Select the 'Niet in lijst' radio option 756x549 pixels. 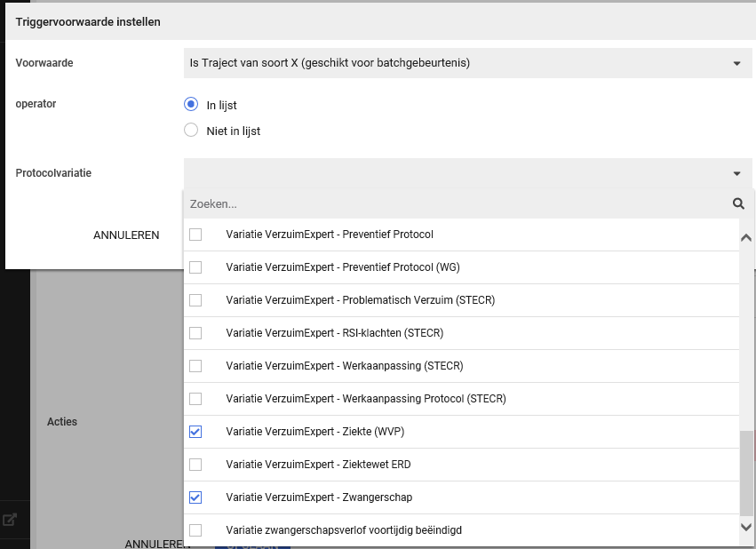tap(191, 131)
